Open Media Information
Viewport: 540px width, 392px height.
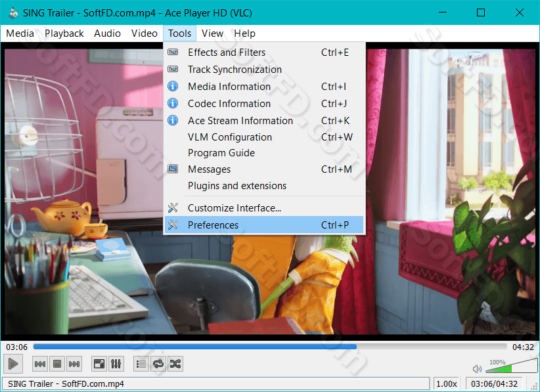[x=264, y=87]
